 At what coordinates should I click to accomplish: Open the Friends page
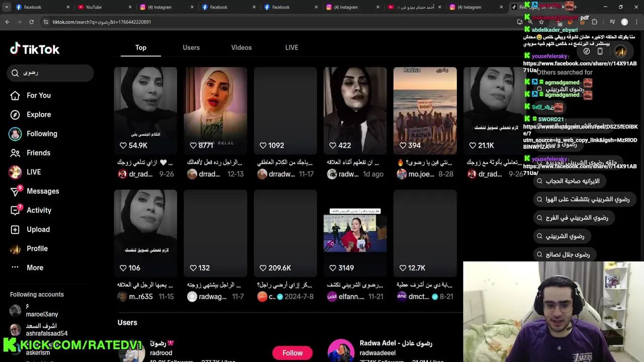(38, 153)
